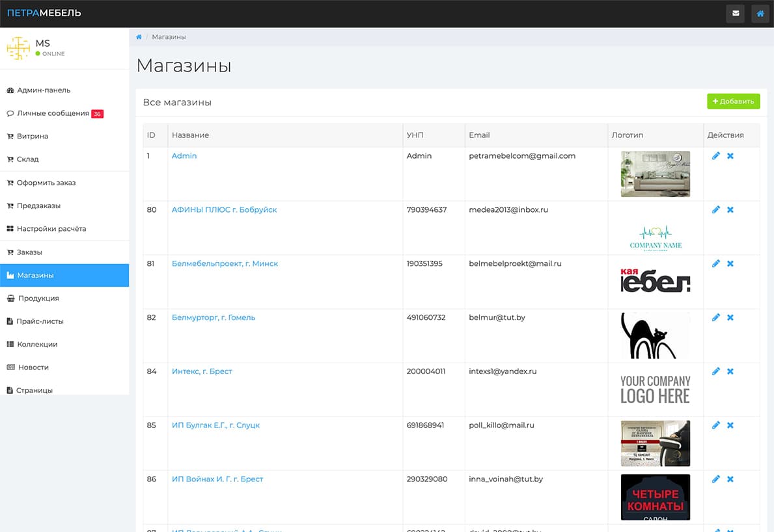
Task: Edit Белмурторг using the pencil icon
Action: [x=716, y=317]
